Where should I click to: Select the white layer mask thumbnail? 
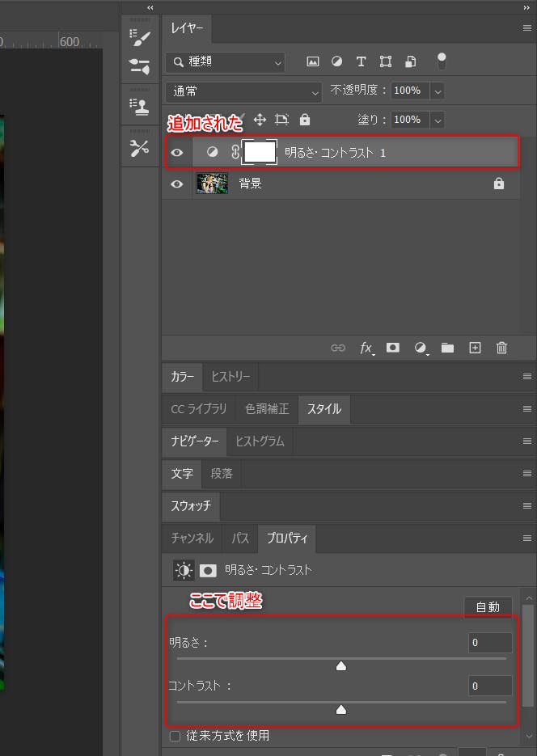260,151
